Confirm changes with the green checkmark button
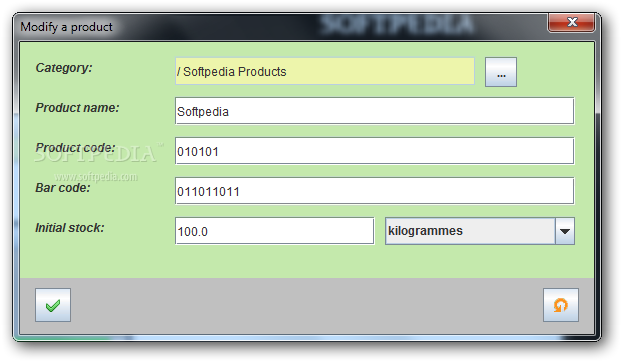 [x=53, y=305]
